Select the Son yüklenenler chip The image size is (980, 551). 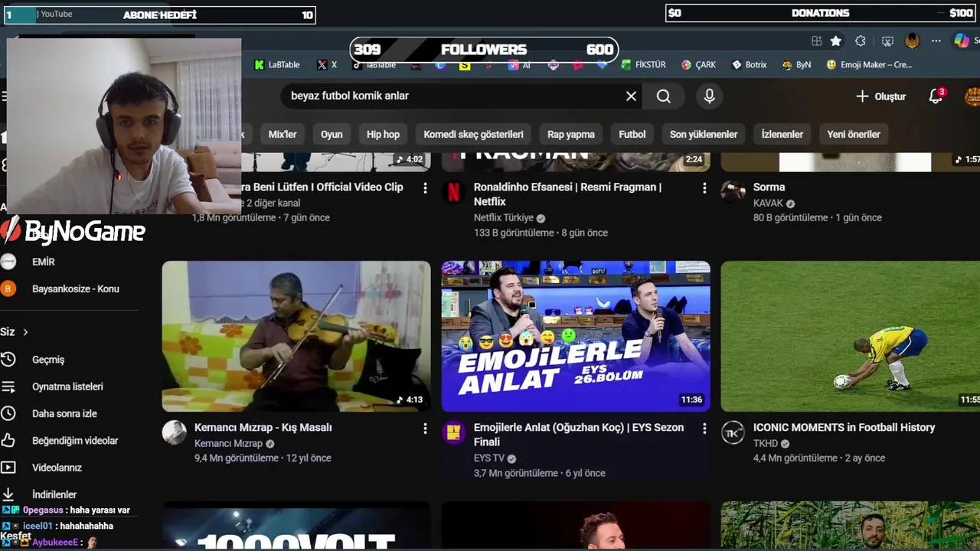704,134
